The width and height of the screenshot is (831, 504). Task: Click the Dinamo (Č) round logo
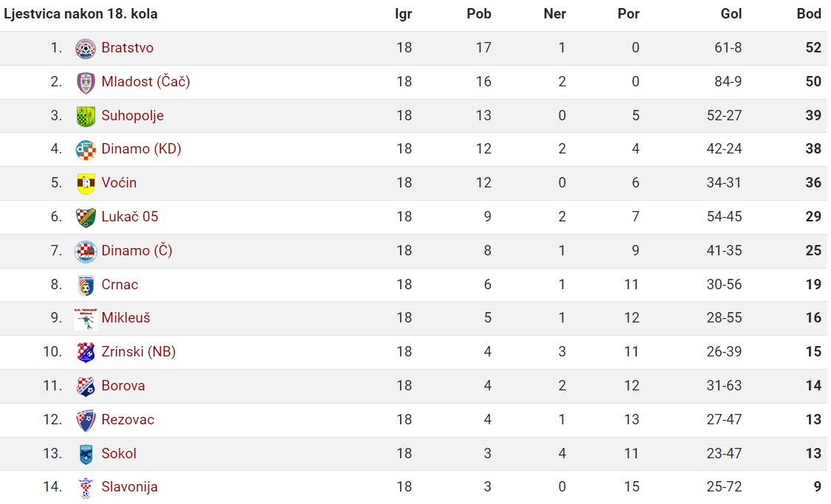[86, 251]
